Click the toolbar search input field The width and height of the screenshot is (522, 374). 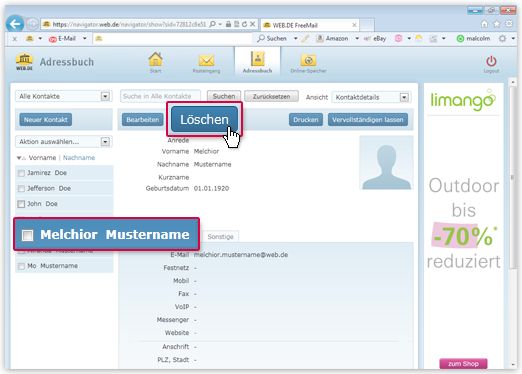[173, 39]
